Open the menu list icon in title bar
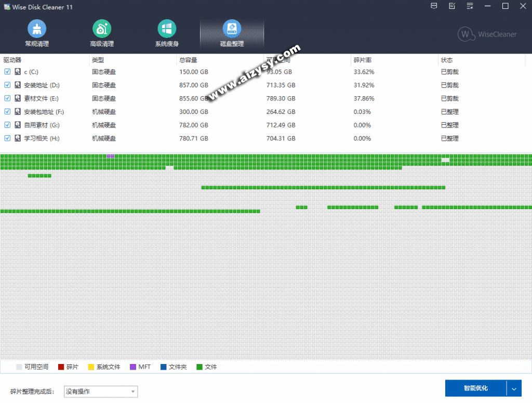This screenshot has height=403, width=532. pyautogui.click(x=470, y=6)
